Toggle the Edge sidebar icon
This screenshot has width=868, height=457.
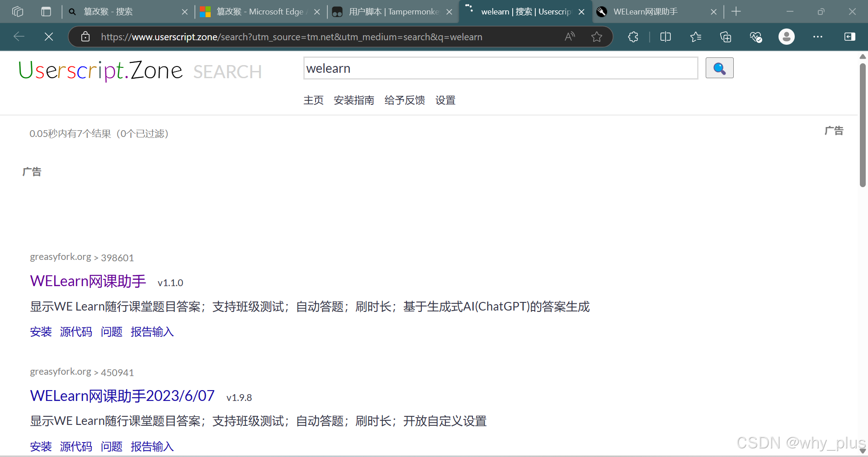850,37
